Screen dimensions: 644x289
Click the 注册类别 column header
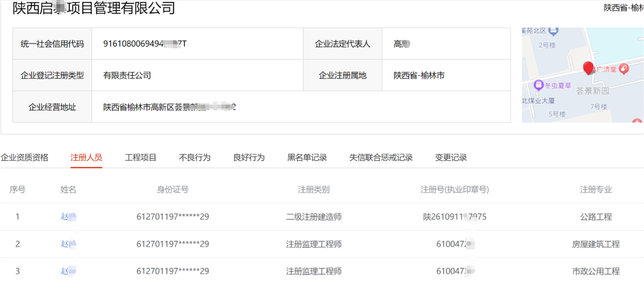pyautogui.click(x=314, y=189)
